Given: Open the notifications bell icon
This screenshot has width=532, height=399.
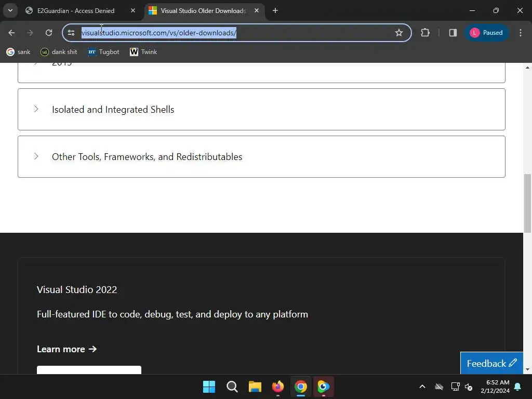Looking at the screenshot, I should 518,387.
